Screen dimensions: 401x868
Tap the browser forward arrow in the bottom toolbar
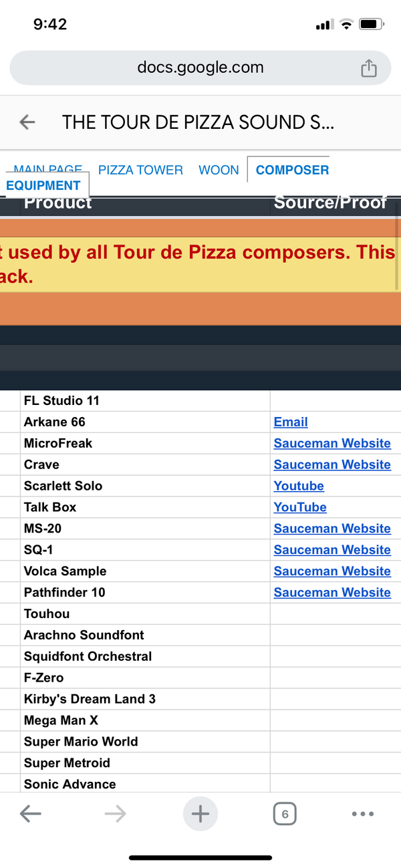coord(115,813)
